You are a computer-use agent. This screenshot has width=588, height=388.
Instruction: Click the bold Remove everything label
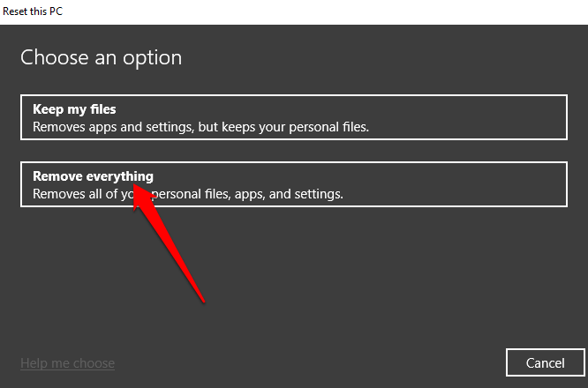pyautogui.click(x=93, y=176)
